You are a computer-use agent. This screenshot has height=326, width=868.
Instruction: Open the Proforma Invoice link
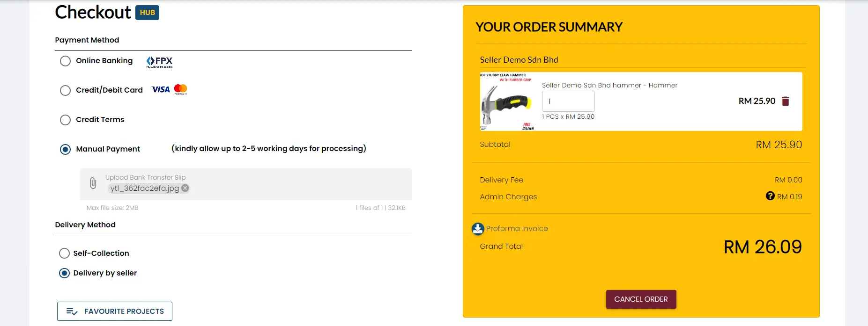pyautogui.click(x=517, y=229)
